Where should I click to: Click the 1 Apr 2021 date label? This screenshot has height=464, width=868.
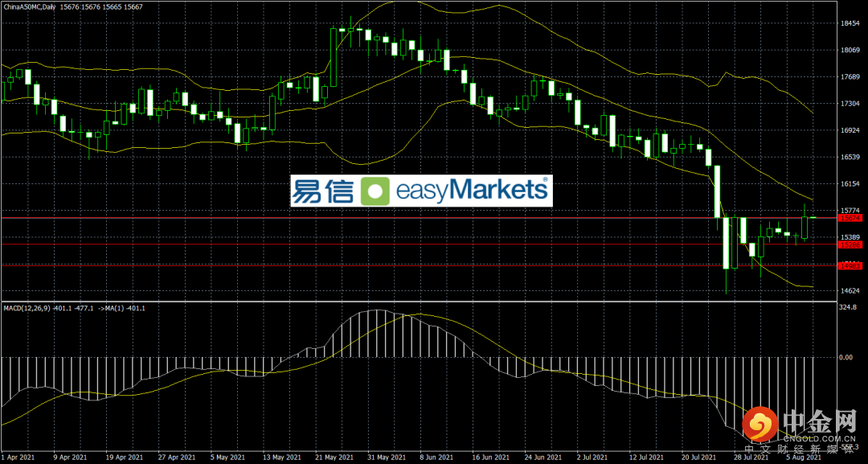pos(18,458)
